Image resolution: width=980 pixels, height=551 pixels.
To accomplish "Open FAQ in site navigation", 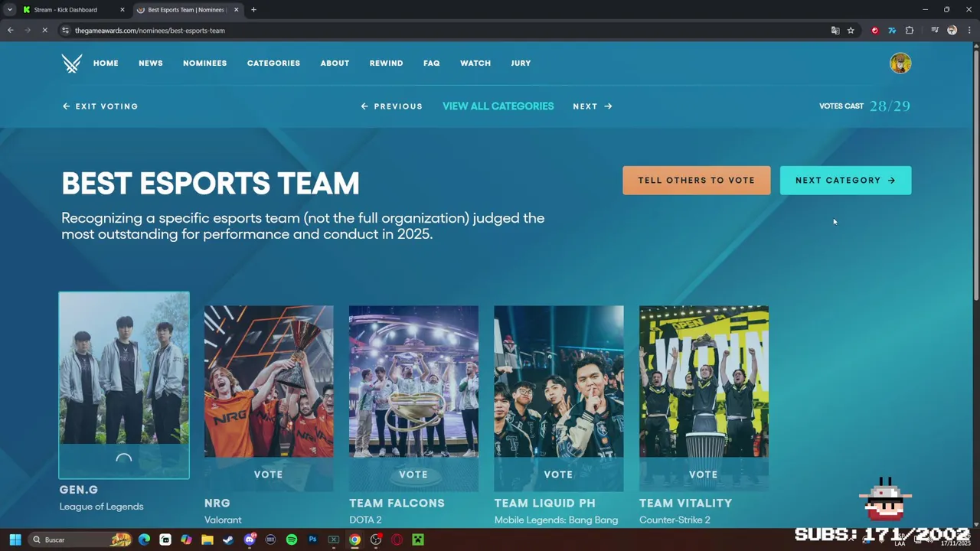I will 432,64.
